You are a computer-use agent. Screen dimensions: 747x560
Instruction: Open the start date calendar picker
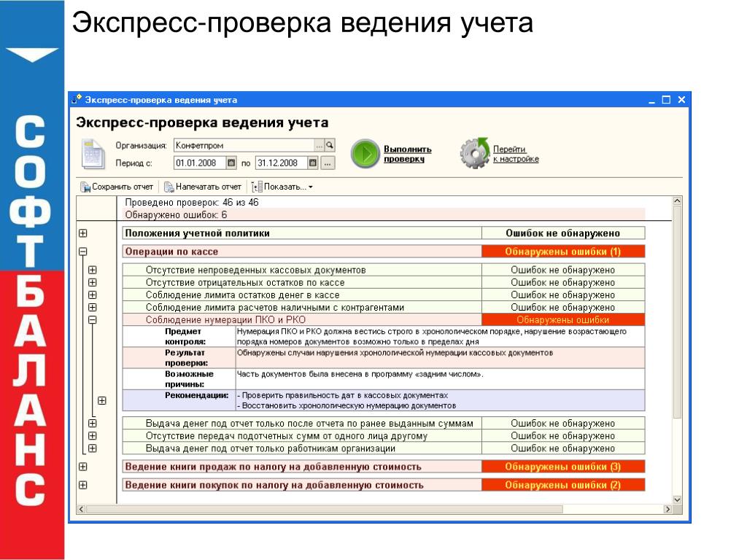(231, 163)
